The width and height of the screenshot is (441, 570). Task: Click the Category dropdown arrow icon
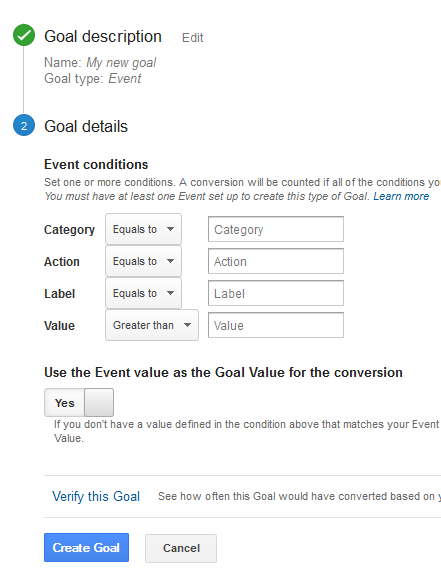(170, 229)
